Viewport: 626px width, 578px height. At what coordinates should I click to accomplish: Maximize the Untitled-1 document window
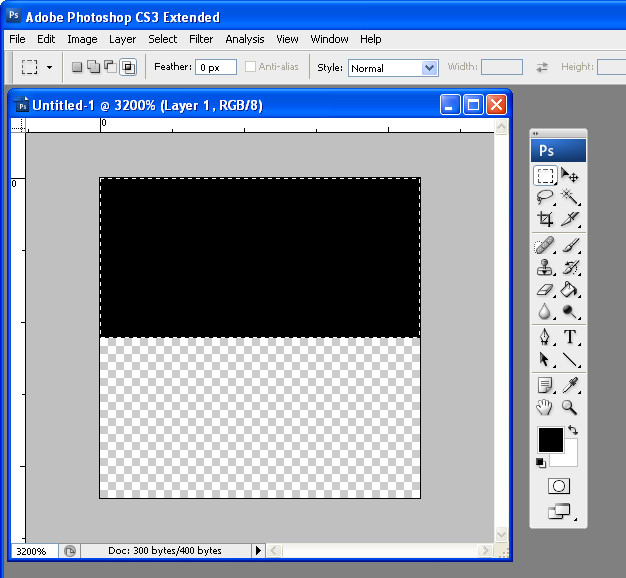click(x=473, y=105)
